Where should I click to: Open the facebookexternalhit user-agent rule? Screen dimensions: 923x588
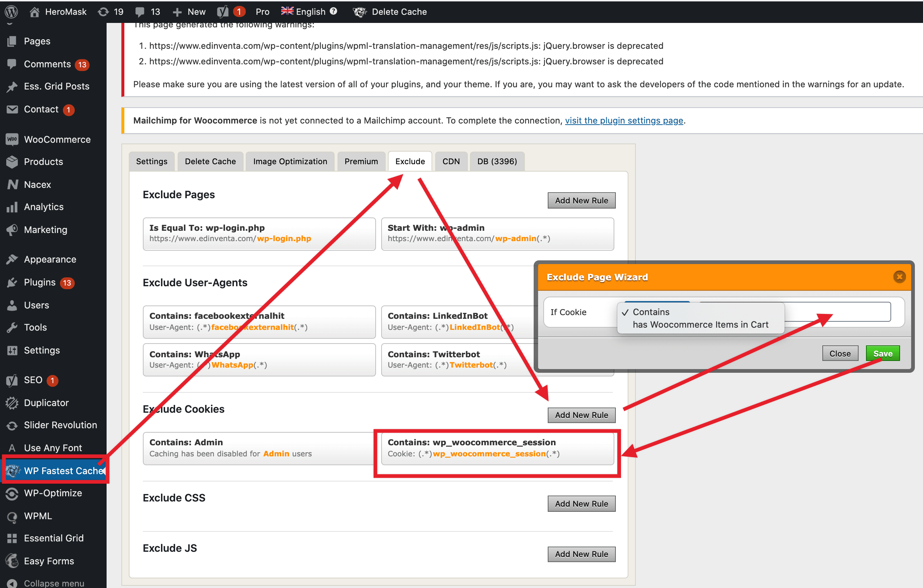coord(259,322)
